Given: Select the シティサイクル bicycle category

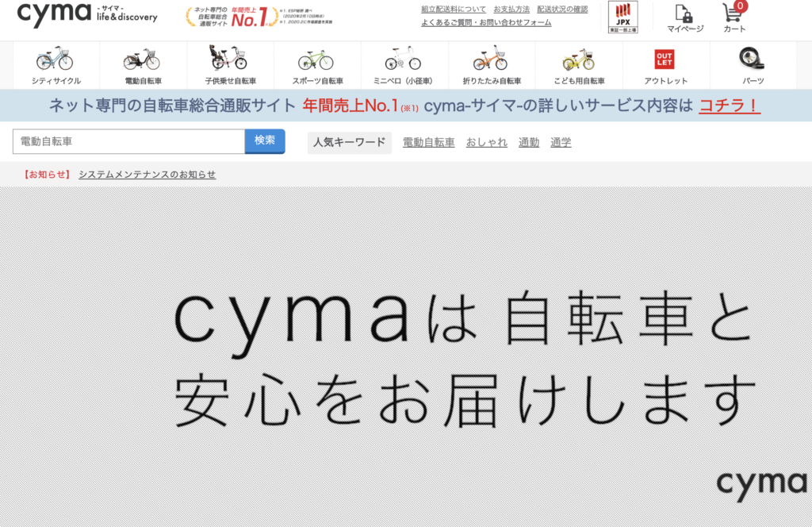Looking at the screenshot, I should 56,65.
